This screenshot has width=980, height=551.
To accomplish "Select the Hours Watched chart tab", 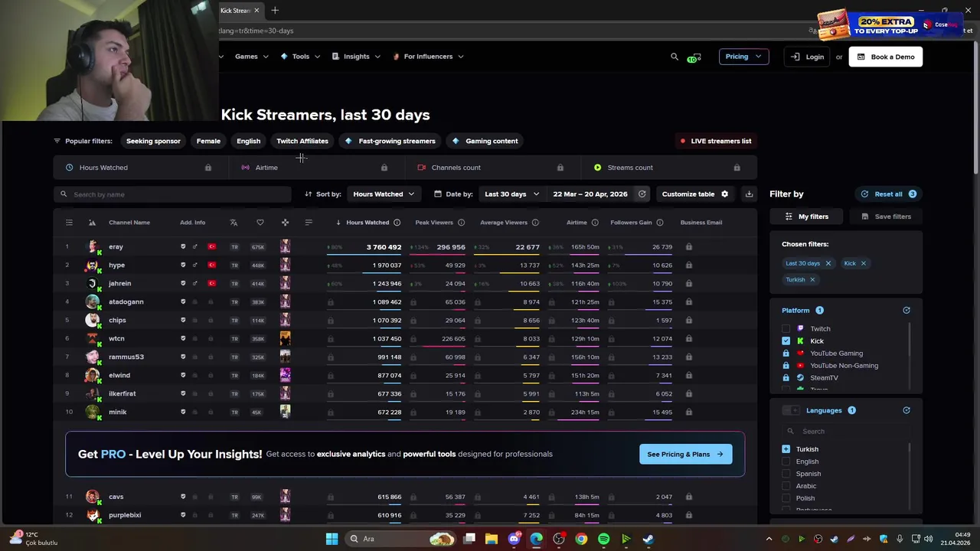I will (x=140, y=168).
